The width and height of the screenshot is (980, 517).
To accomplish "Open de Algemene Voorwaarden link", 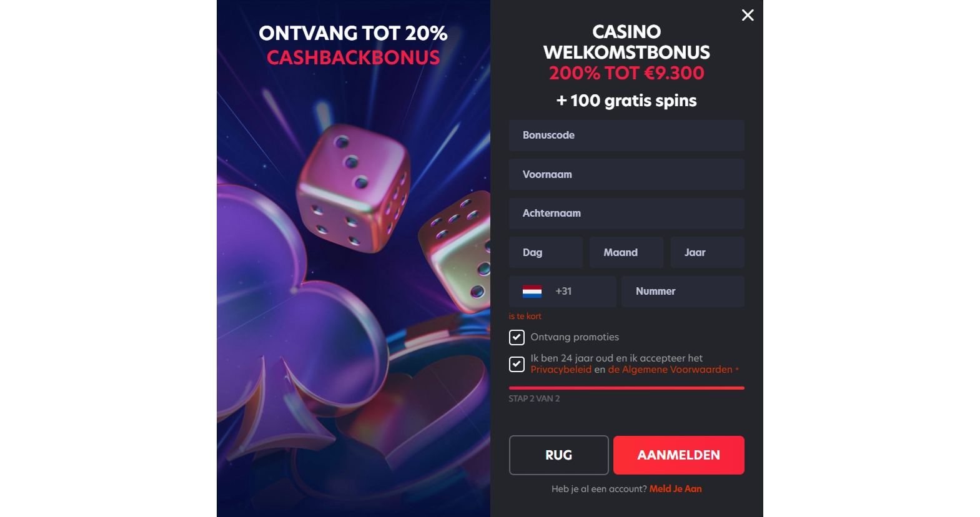I will coord(670,370).
